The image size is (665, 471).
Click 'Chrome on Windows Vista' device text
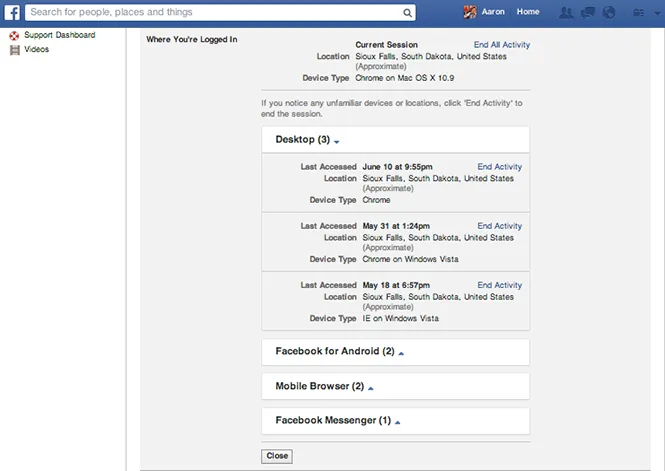tap(411, 259)
